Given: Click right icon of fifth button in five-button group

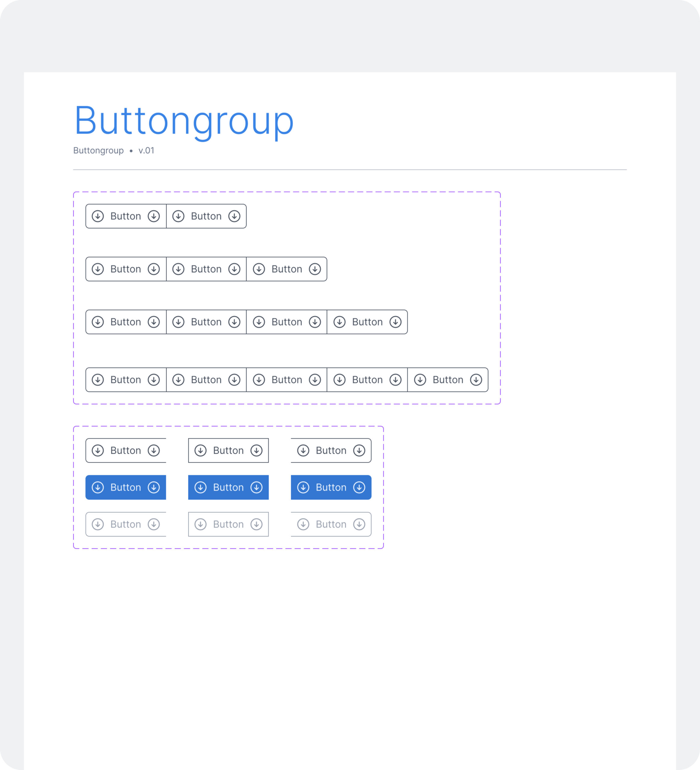Looking at the screenshot, I should click(x=476, y=380).
